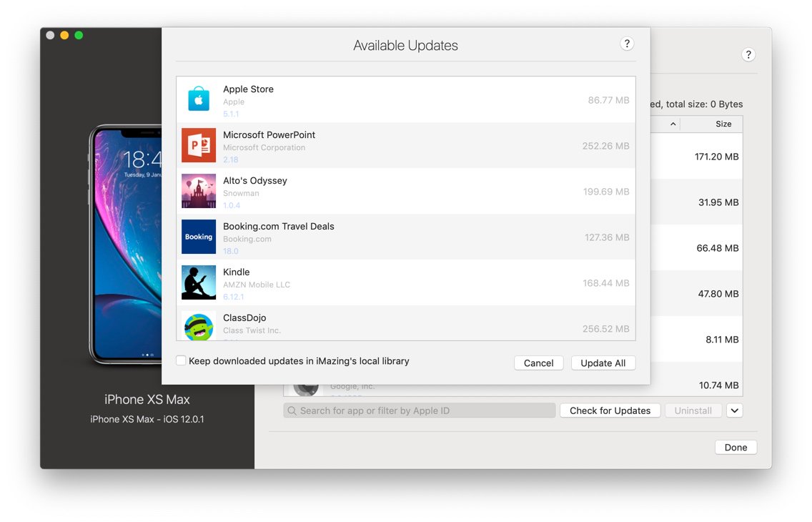This screenshot has height=522, width=812.
Task: Click the AMZN Mobile LLC developer label
Action: [257, 285]
